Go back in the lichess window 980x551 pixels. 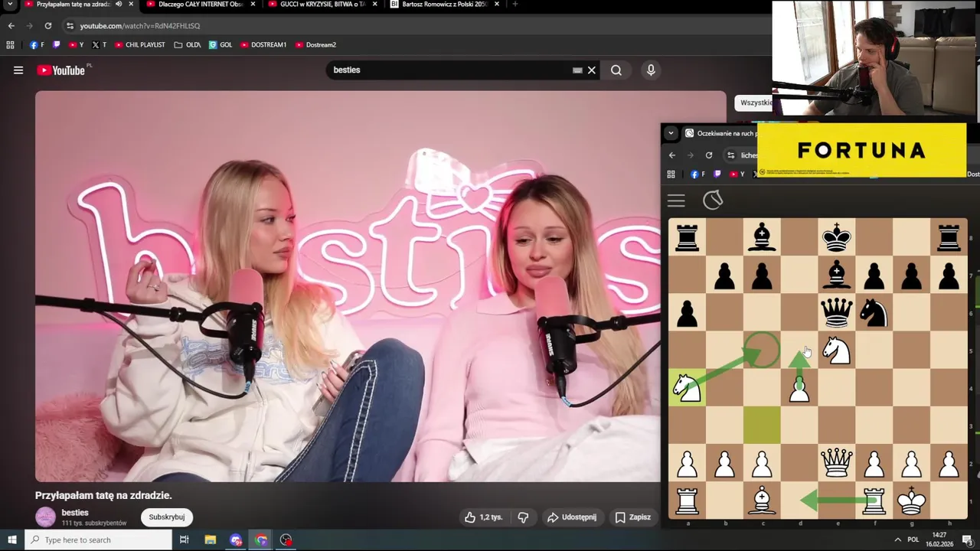pos(672,155)
